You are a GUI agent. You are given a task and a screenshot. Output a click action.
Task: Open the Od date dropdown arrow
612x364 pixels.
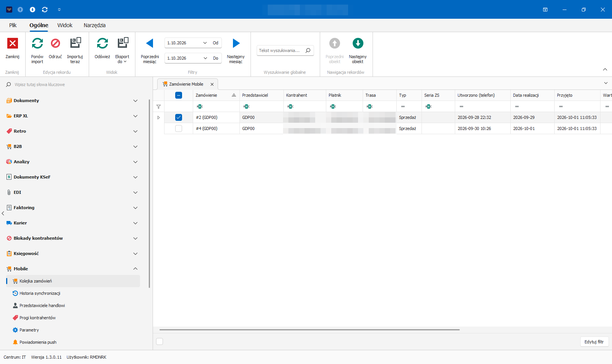coord(205,43)
